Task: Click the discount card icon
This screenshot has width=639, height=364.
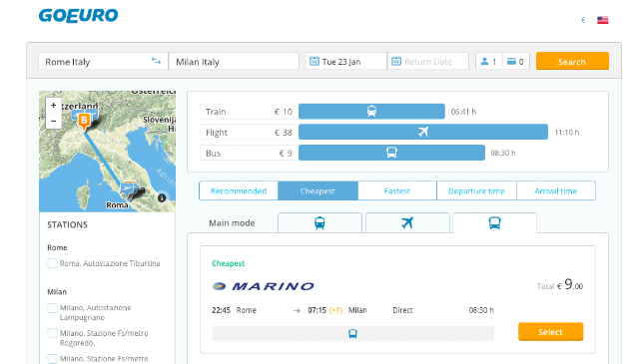Action: pyautogui.click(x=511, y=61)
